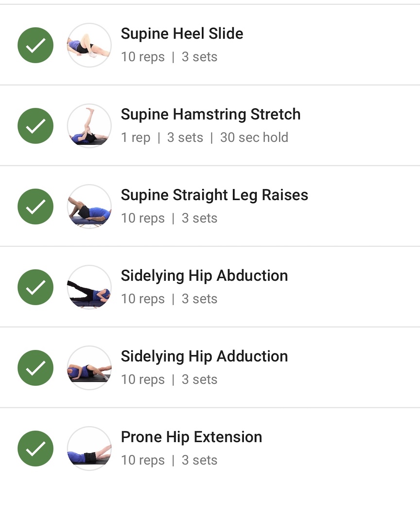Screen dimensions: 420x518
Task: Open the Prone Hip Extension exercise
Action: [x=192, y=437]
